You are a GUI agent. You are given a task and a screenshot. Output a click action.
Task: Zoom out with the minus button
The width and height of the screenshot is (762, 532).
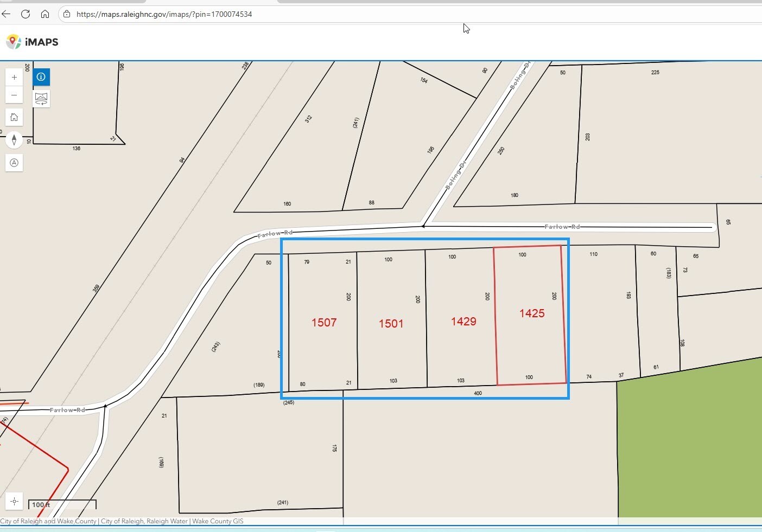click(x=14, y=95)
